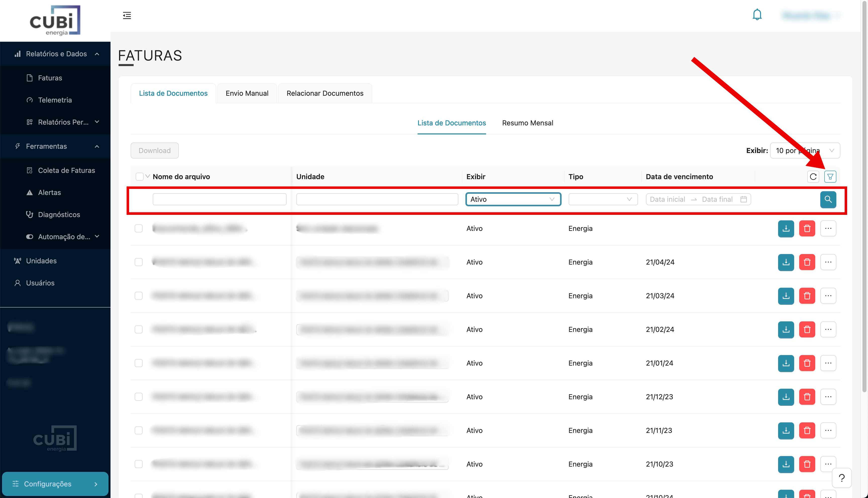
Task: Select the 21/01/24 row checkbox
Action: [x=138, y=363]
